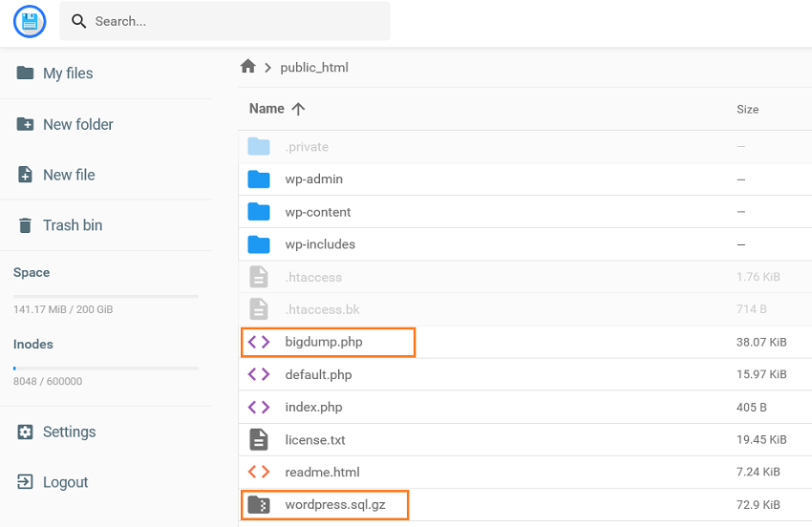Click the bigdump.php code file icon

[259, 342]
